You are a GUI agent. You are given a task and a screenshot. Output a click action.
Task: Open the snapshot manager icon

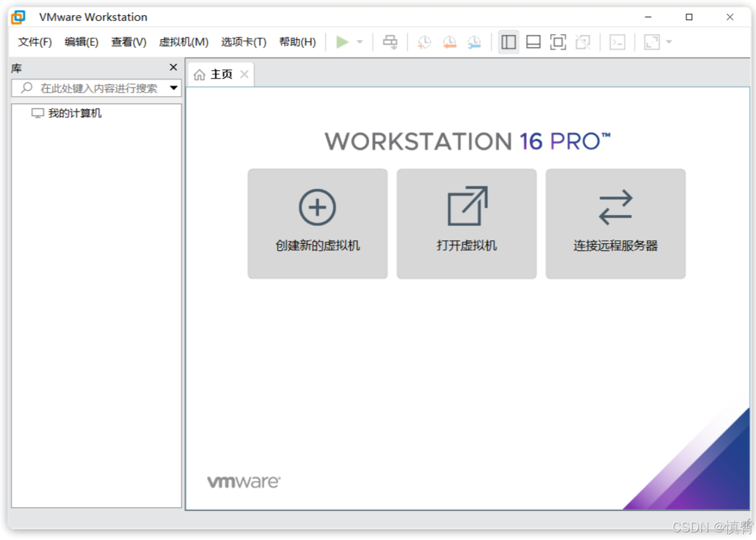[475, 42]
